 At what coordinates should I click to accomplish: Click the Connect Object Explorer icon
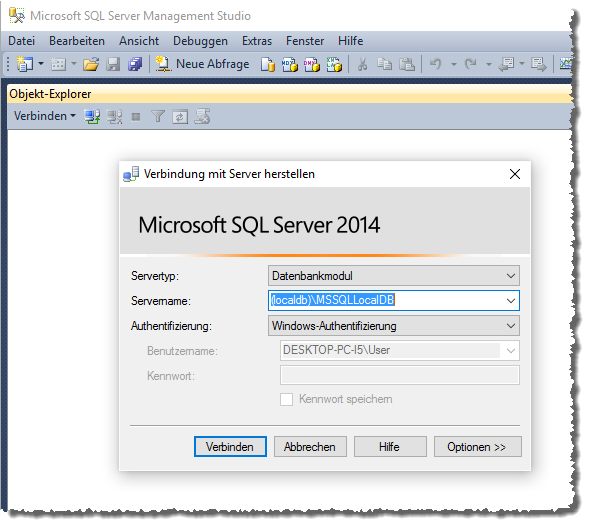click(92, 116)
